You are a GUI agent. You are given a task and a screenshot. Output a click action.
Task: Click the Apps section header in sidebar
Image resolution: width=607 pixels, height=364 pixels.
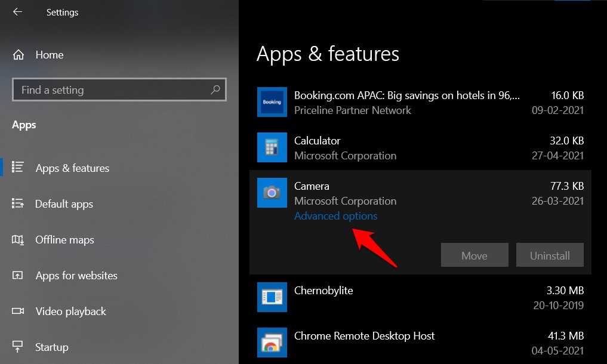[24, 125]
